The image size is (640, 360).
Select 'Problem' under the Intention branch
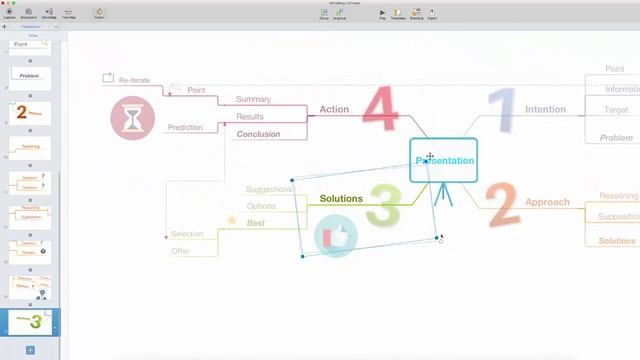click(616, 138)
